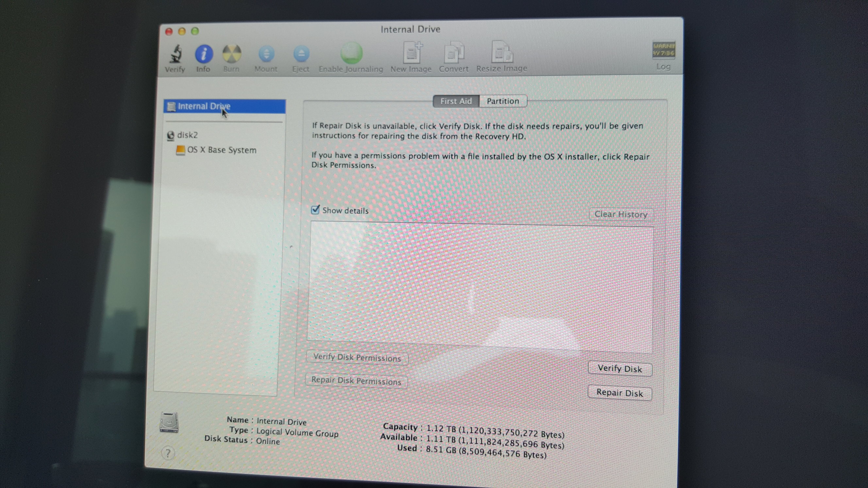Click the Convert toolbar icon
868x488 pixels.
click(x=454, y=52)
